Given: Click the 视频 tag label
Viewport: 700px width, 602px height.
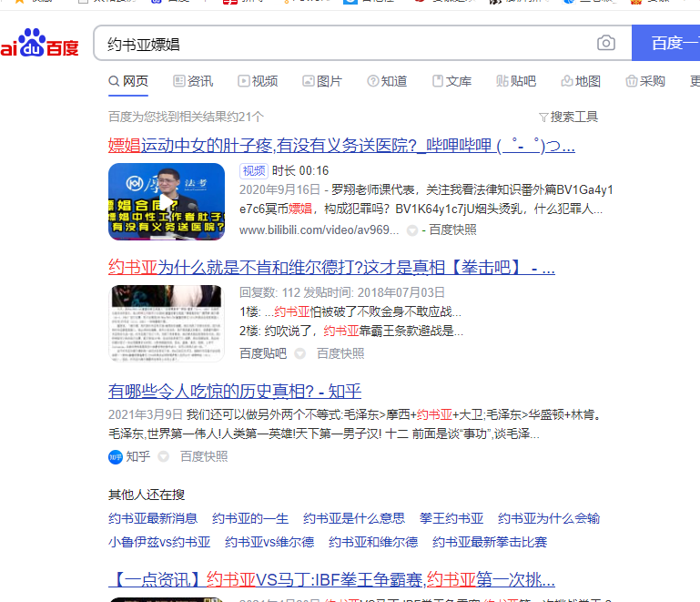Looking at the screenshot, I should [x=254, y=170].
